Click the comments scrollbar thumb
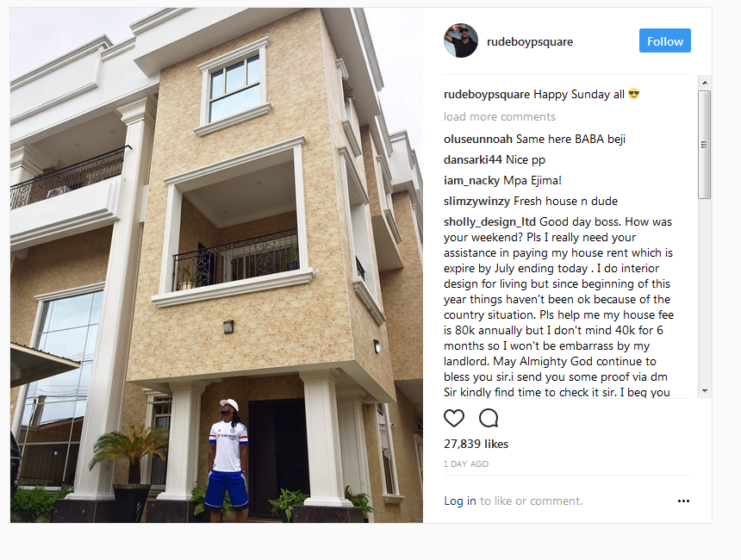The image size is (741, 560). click(x=705, y=145)
